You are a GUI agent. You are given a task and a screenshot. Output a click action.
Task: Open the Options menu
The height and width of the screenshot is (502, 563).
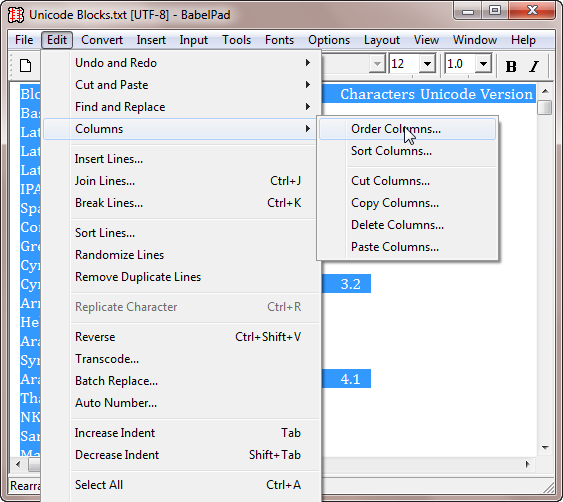point(329,40)
